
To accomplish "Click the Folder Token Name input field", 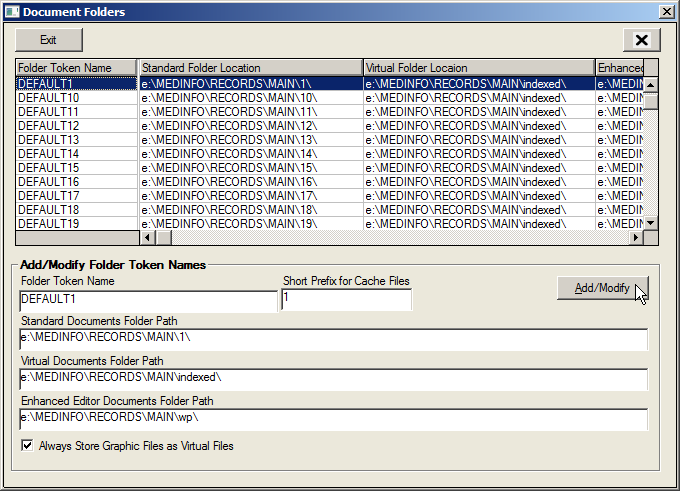I will pyautogui.click(x=148, y=301).
